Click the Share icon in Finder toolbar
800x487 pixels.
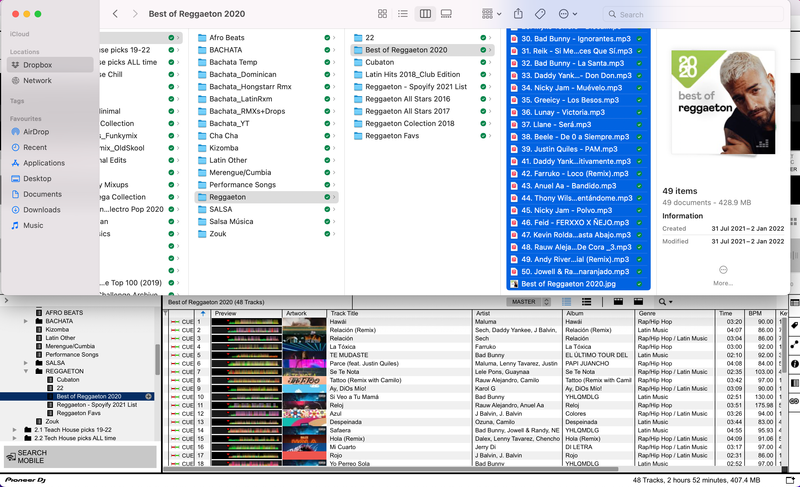point(518,14)
